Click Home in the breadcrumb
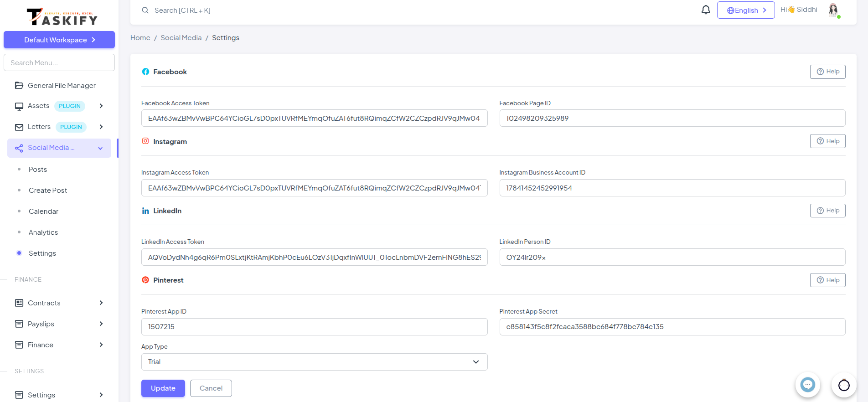Screen dimensions: 868x402 point(140,38)
